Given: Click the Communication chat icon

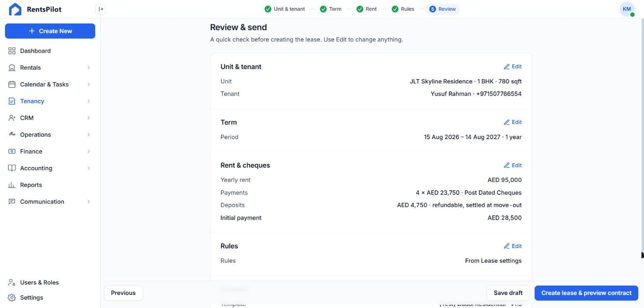Looking at the screenshot, I should pos(12,202).
